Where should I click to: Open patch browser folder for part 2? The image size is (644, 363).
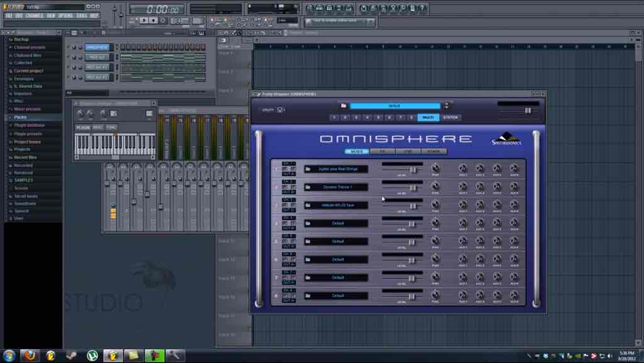[x=308, y=187]
